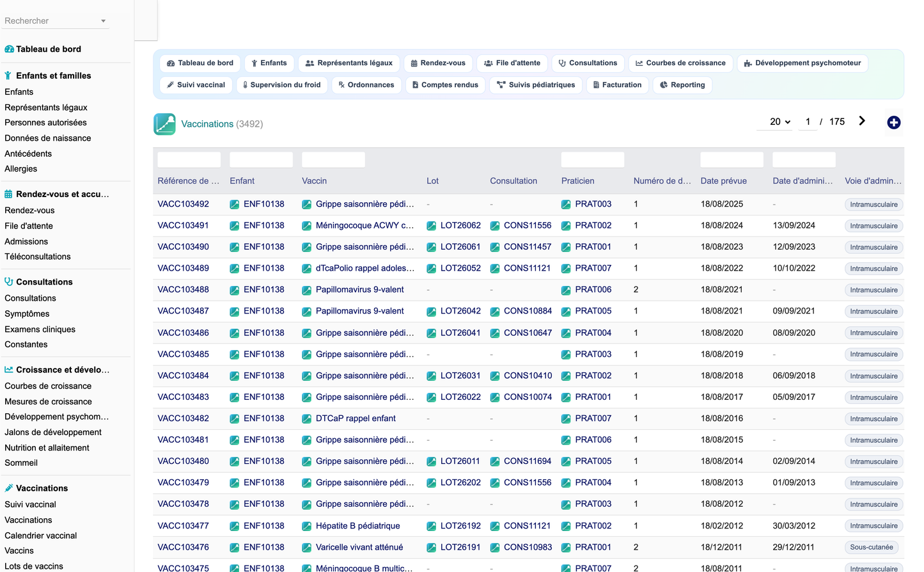Go to next page with chevron arrow
This screenshot has height=572, width=924.
862,121
